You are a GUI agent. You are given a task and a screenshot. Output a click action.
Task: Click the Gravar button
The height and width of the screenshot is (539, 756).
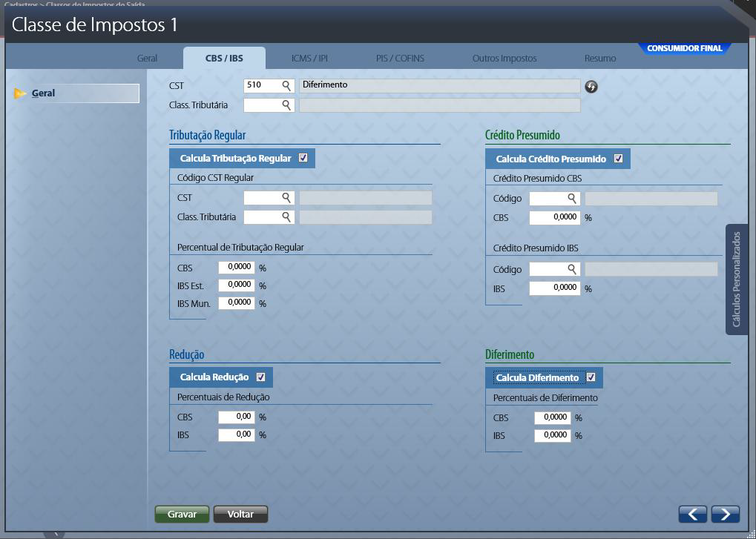pos(182,514)
